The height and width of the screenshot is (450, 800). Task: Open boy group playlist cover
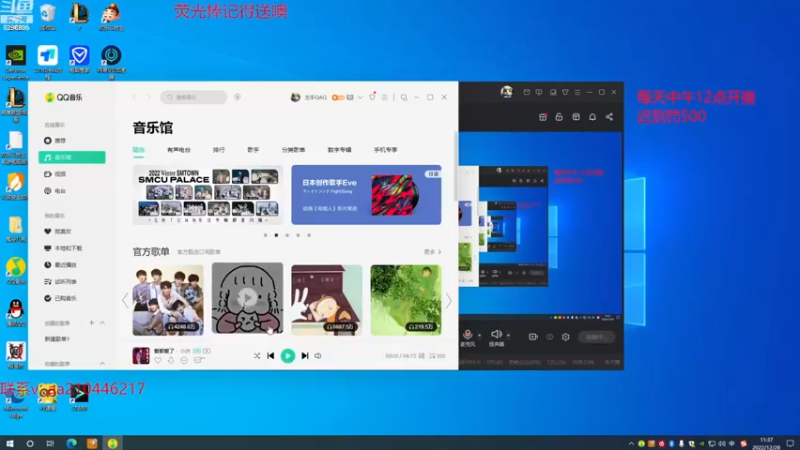168,300
